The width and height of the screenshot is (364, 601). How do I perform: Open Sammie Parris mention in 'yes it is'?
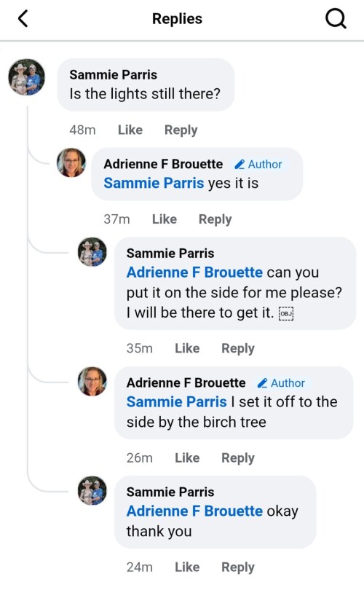pos(154,183)
